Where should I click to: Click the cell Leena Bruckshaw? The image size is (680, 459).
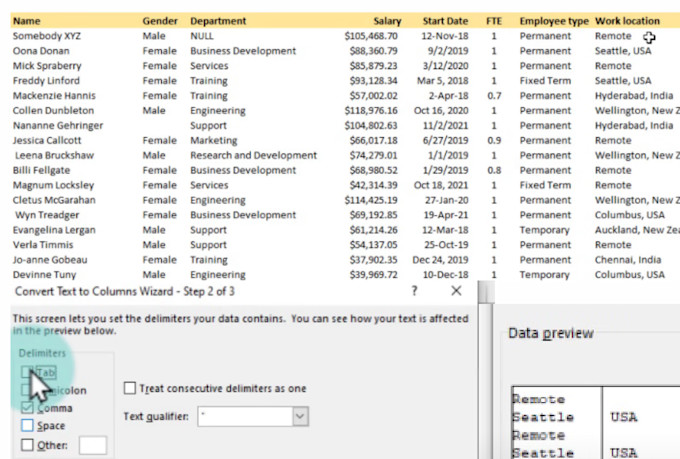pyautogui.click(x=55, y=155)
